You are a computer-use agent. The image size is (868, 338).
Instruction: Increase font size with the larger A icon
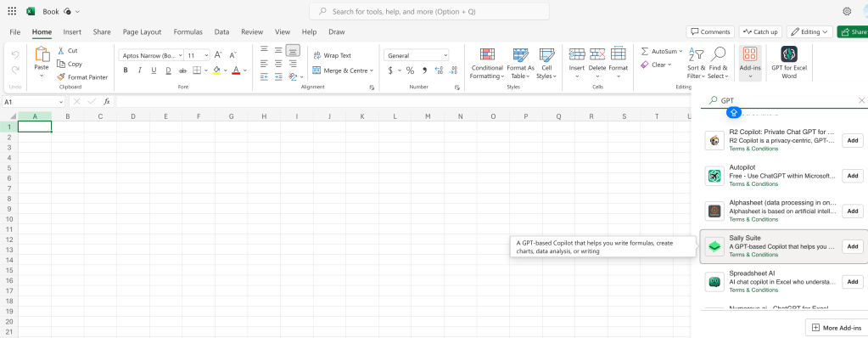point(218,55)
